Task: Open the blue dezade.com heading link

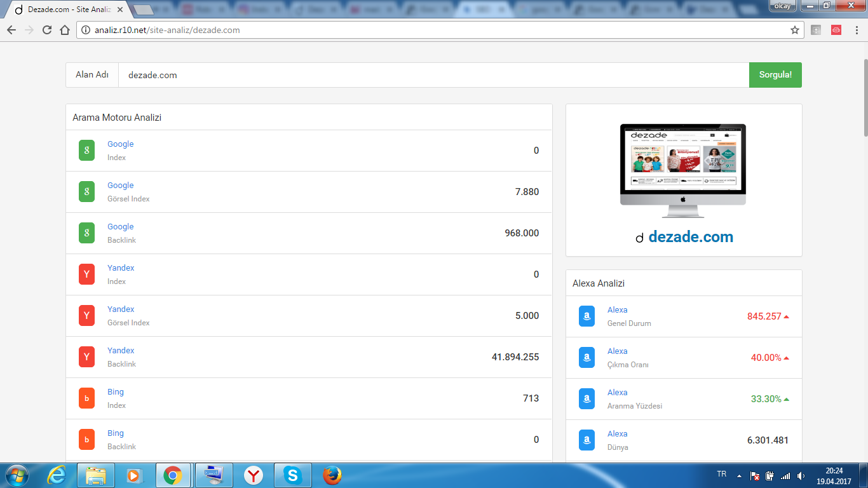Action: pos(691,237)
